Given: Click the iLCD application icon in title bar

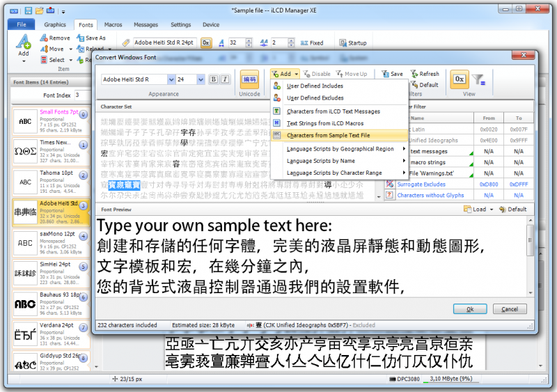Looking at the screenshot, I should [14, 11].
